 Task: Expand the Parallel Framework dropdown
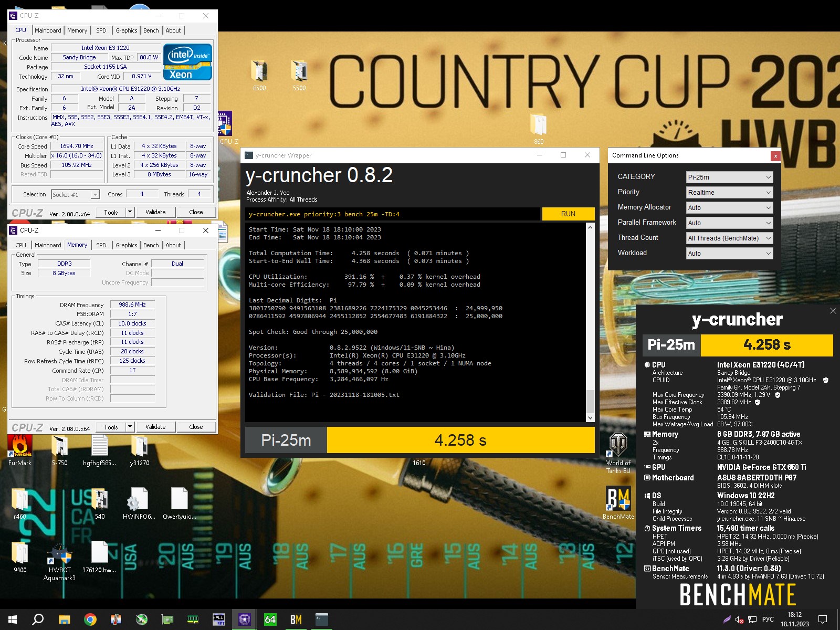point(729,223)
